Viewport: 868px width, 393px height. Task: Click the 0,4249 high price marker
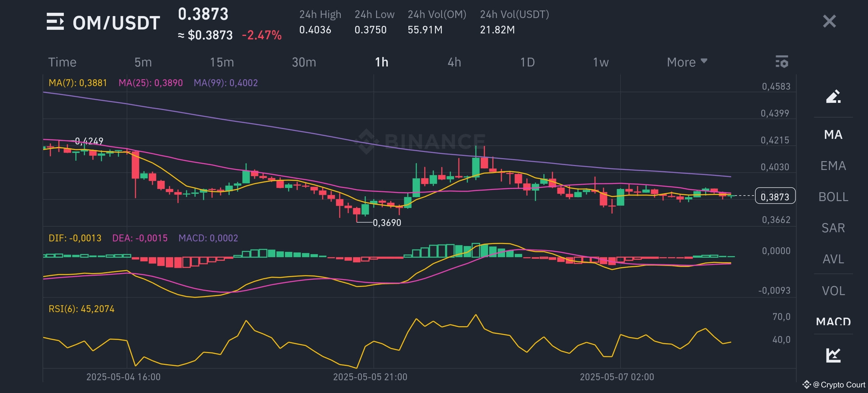point(89,141)
